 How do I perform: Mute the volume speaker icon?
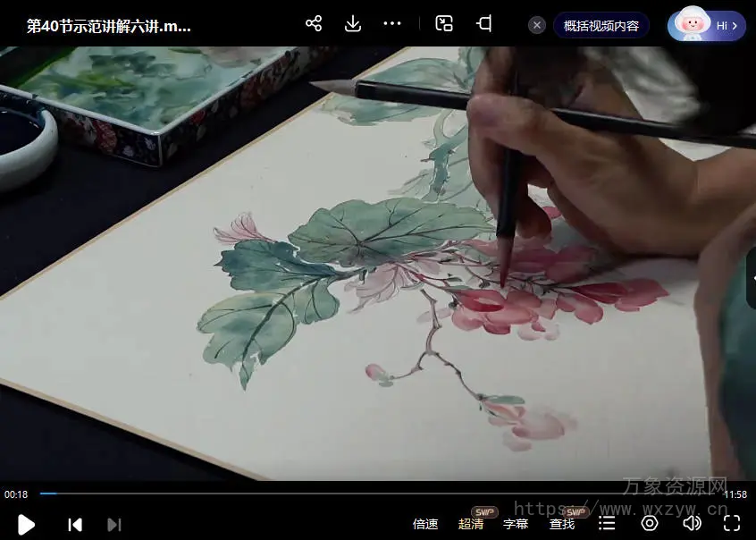pos(692,524)
